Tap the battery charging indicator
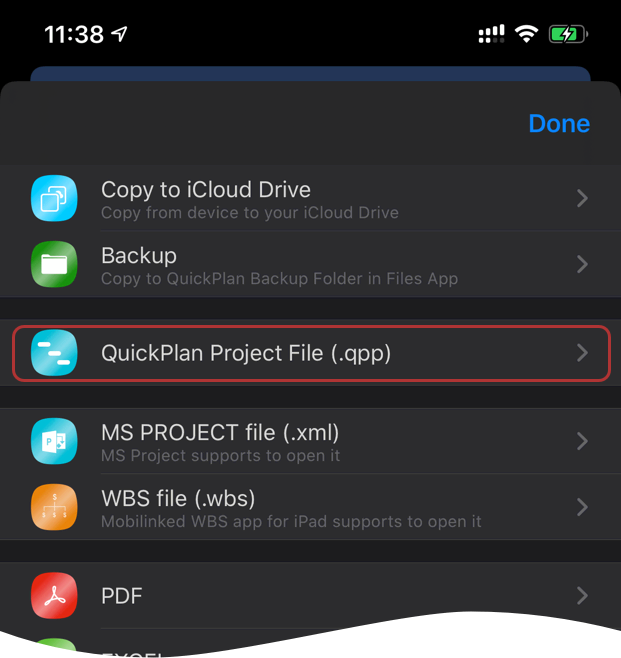The width and height of the screenshot is (621, 658). [568, 34]
